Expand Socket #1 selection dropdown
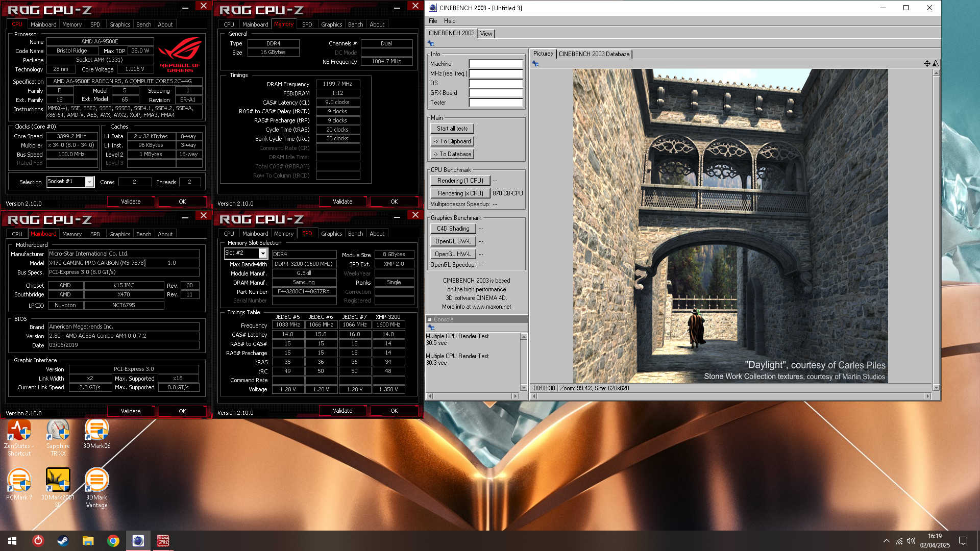This screenshot has height=551, width=980. point(89,182)
